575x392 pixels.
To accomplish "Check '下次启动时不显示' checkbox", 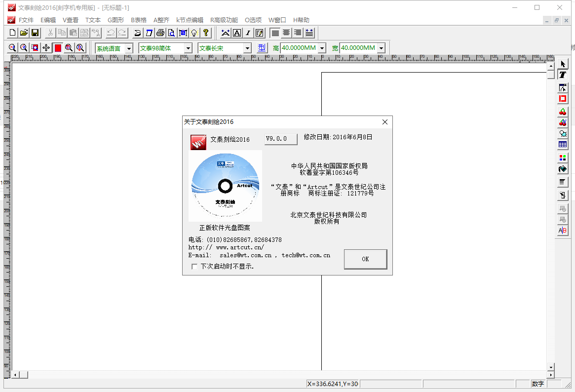I will pyautogui.click(x=194, y=267).
